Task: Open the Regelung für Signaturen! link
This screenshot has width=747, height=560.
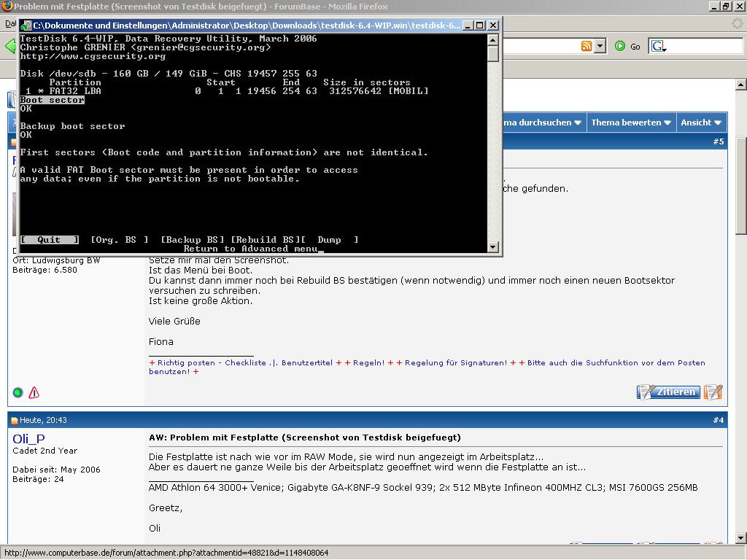Action: (456, 363)
